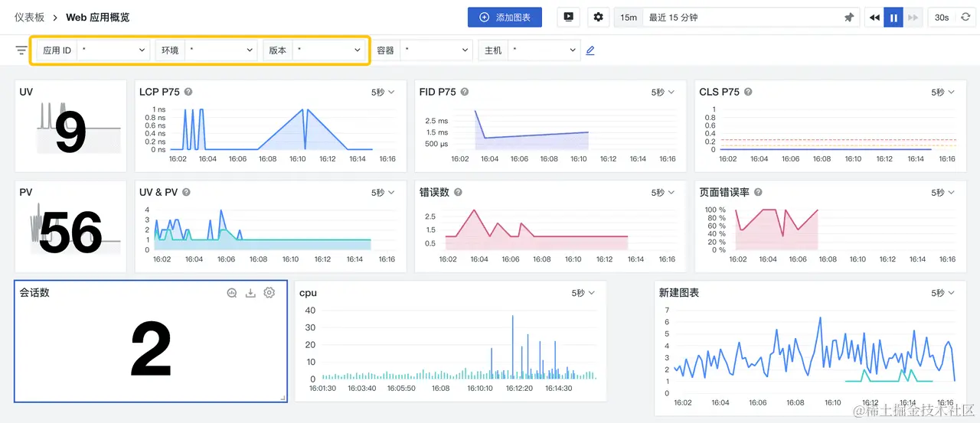The image size is (980, 423).
Task: Open dashboard settings gear icon
Action: pos(598,17)
